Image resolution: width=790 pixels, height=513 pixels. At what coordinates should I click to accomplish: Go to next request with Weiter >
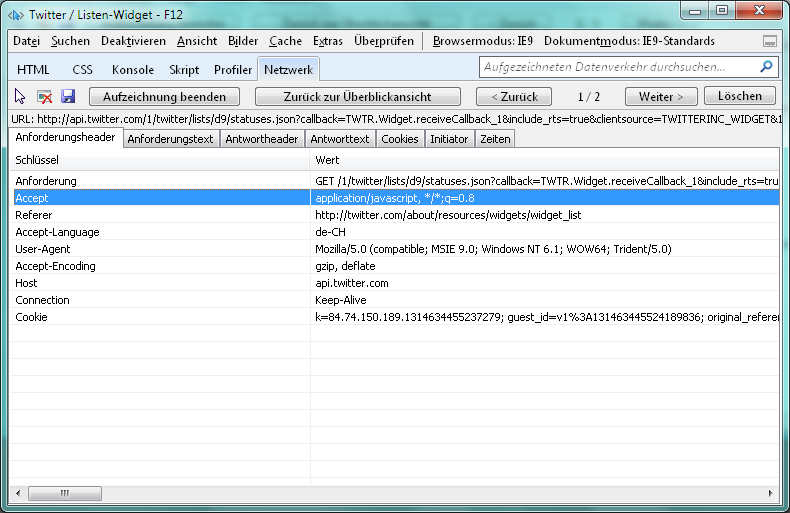pyautogui.click(x=661, y=97)
